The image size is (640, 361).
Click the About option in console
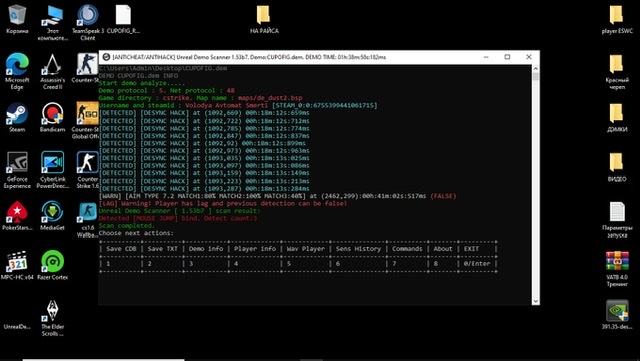[443, 249]
